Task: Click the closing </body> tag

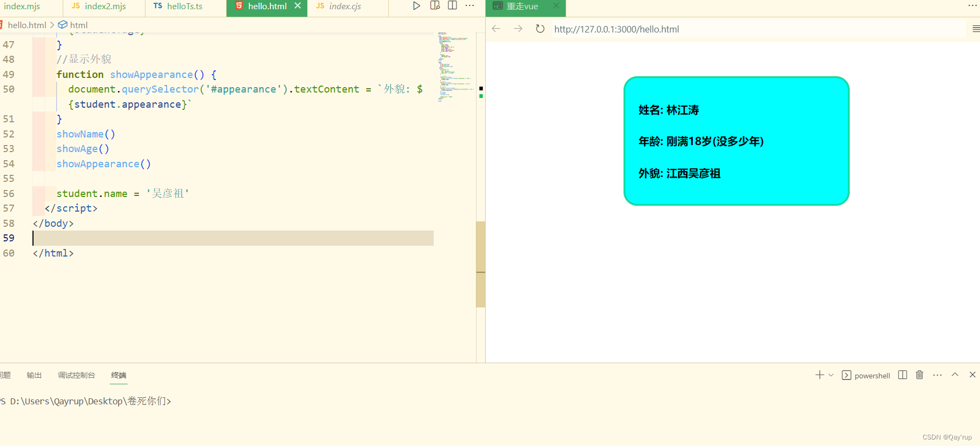Action: pyautogui.click(x=53, y=223)
